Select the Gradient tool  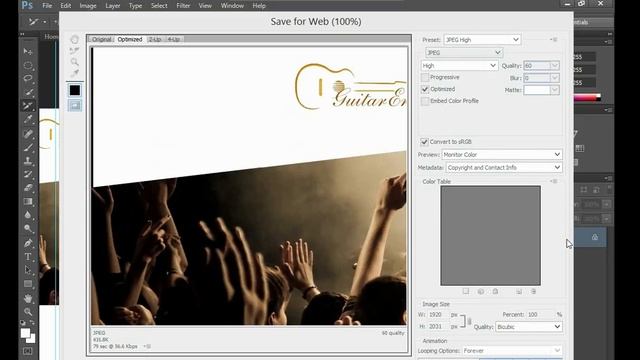pyautogui.click(x=28, y=201)
